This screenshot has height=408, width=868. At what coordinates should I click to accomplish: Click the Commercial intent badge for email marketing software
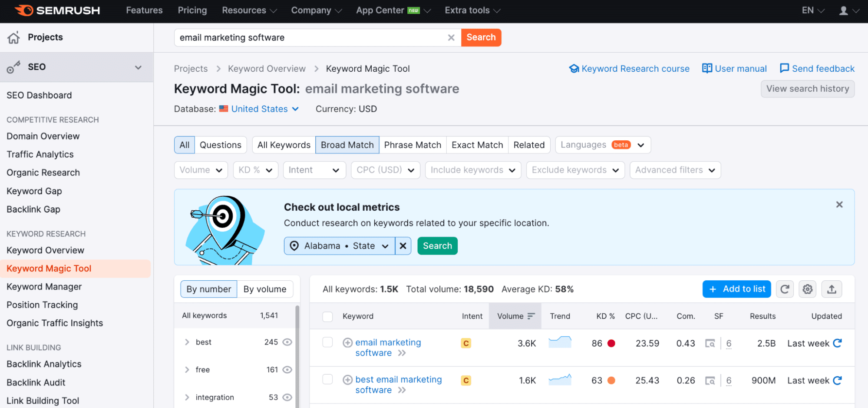tap(466, 343)
